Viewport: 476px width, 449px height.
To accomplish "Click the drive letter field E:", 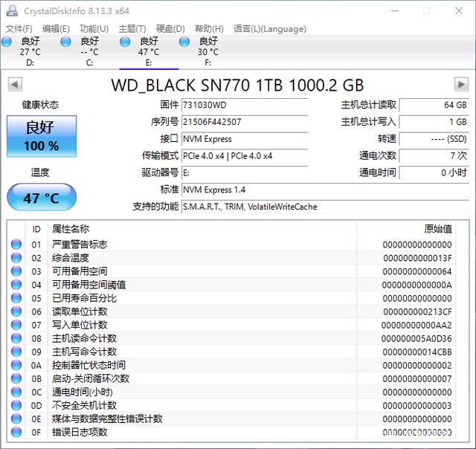I will pos(245,173).
